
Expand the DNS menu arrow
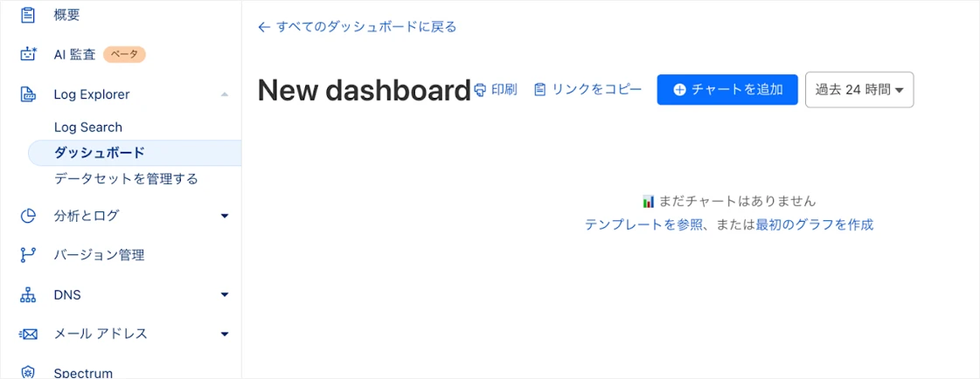point(225,295)
